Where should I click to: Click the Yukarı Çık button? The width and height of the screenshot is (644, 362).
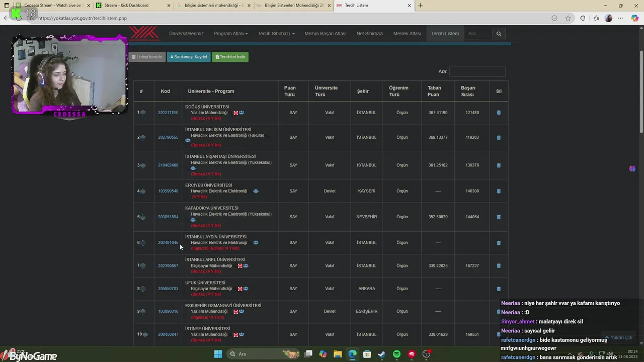619,337
